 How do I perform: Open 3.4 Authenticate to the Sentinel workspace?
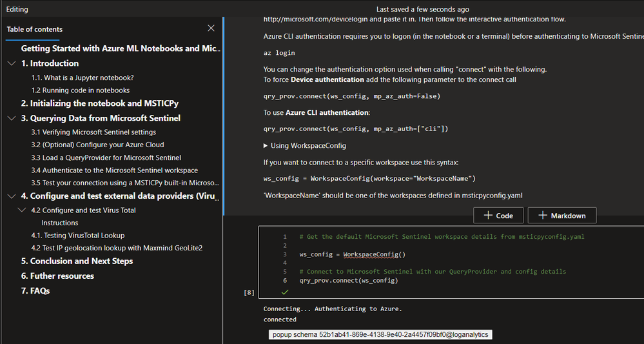click(115, 170)
